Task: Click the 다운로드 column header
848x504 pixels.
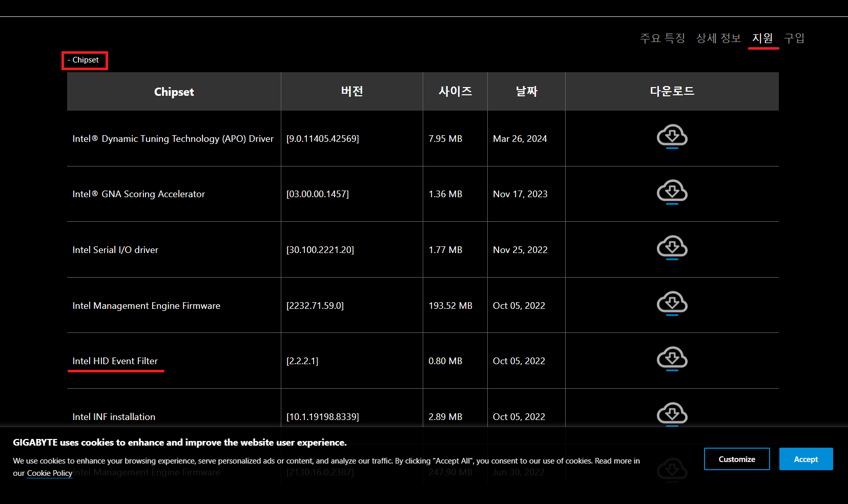Action: coord(672,91)
